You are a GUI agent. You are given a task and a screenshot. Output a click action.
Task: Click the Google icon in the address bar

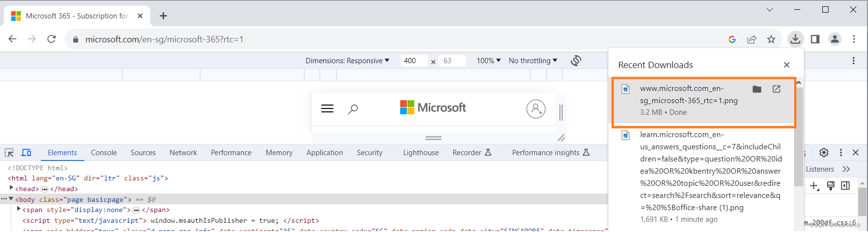pyautogui.click(x=732, y=39)
